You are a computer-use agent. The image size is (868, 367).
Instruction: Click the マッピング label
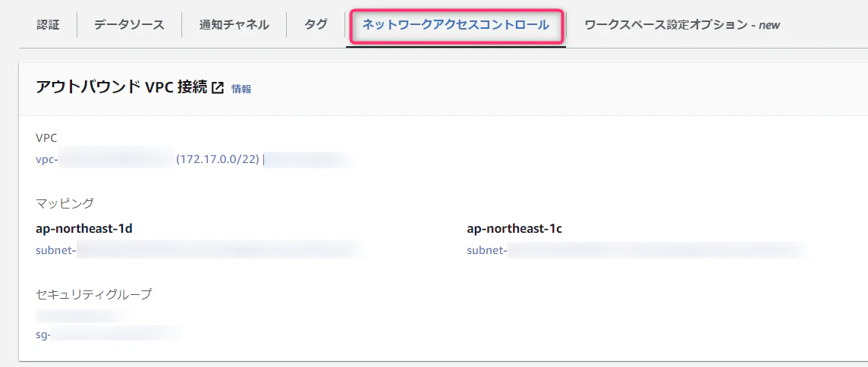(64, 203)
